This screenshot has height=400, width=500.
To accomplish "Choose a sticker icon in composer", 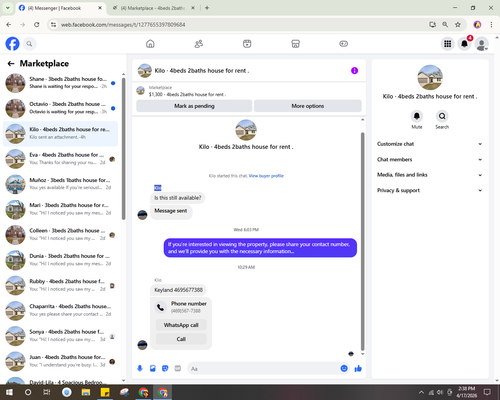I will click(x=165, y=368).
